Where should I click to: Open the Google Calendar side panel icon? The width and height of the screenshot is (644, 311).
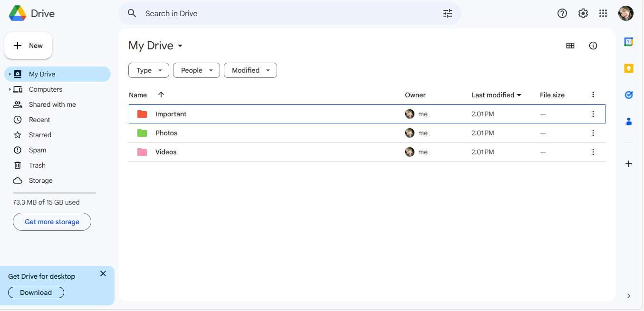(628, 42)
